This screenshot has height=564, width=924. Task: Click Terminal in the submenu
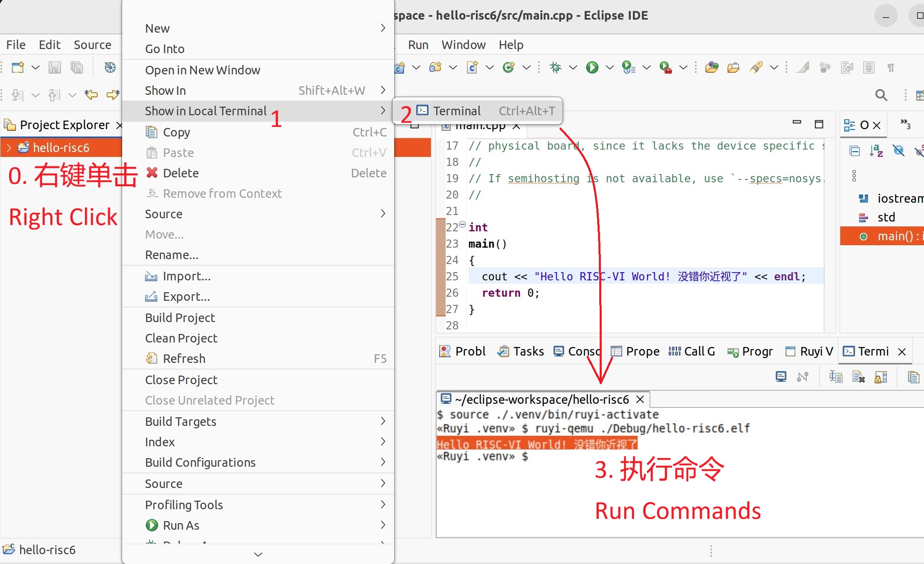point(457,111)
